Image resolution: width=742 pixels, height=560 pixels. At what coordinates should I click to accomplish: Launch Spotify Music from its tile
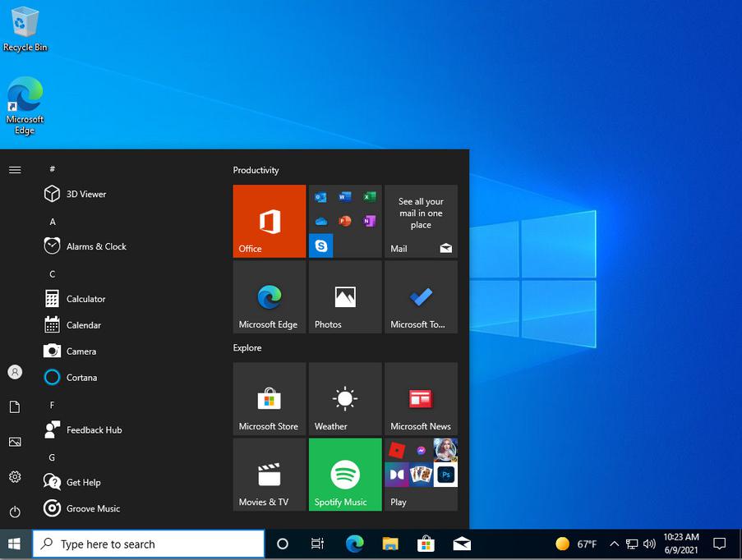[x=344, y=474]
